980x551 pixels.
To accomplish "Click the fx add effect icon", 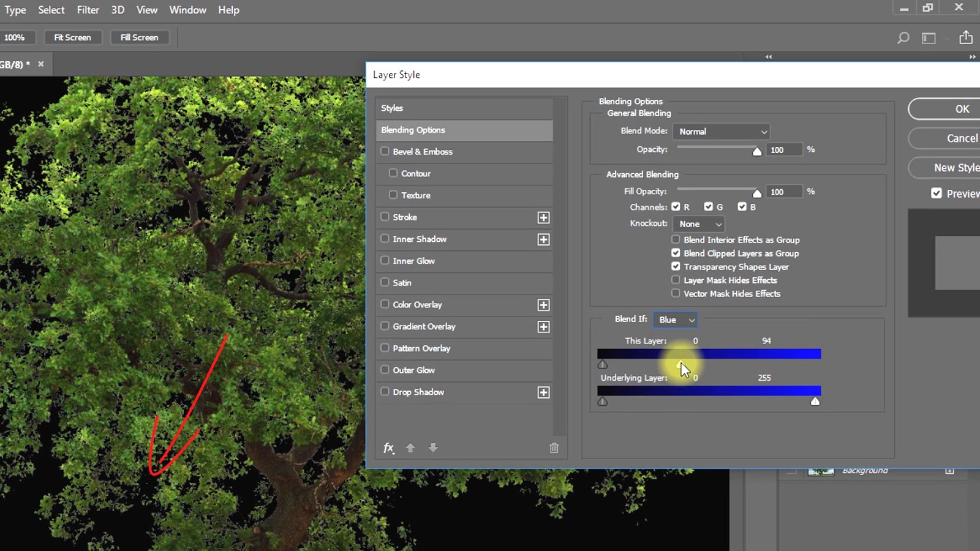I will pyautogui.click(x=388, y=448).
